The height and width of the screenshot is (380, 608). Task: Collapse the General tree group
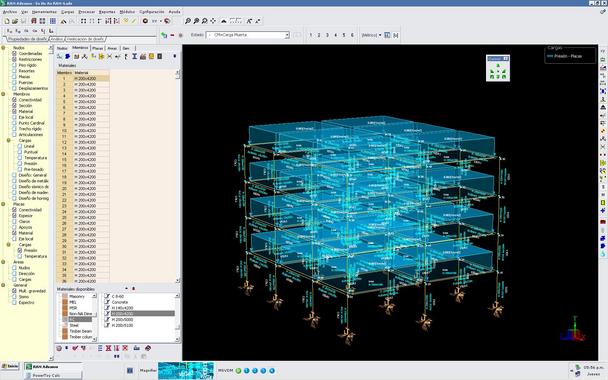point(3,285)
